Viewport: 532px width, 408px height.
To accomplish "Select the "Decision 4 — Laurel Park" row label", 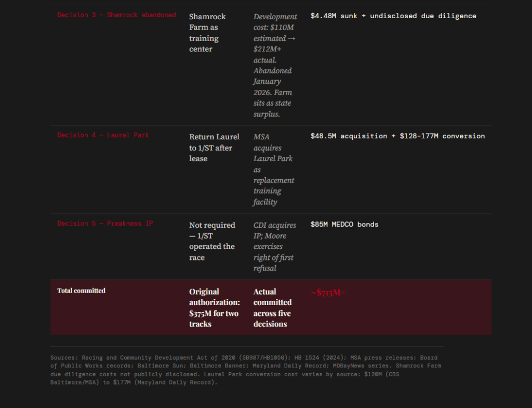I will (x=103, y=135).
